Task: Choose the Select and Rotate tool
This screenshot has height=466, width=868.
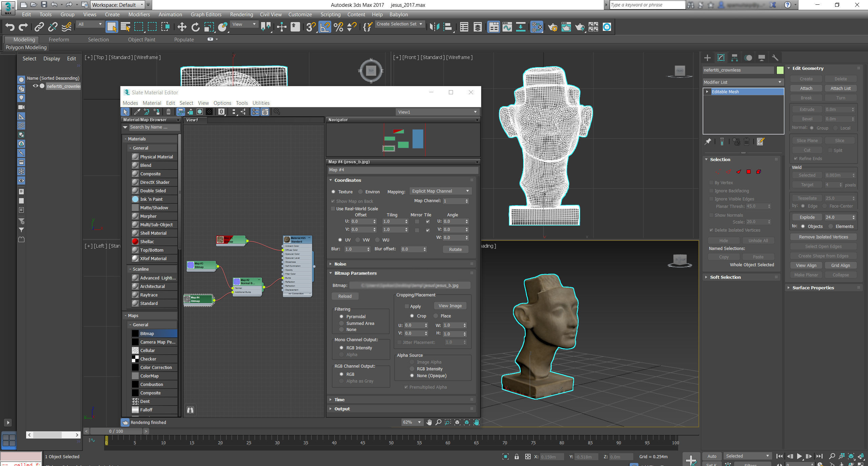Action: [196, 27]
